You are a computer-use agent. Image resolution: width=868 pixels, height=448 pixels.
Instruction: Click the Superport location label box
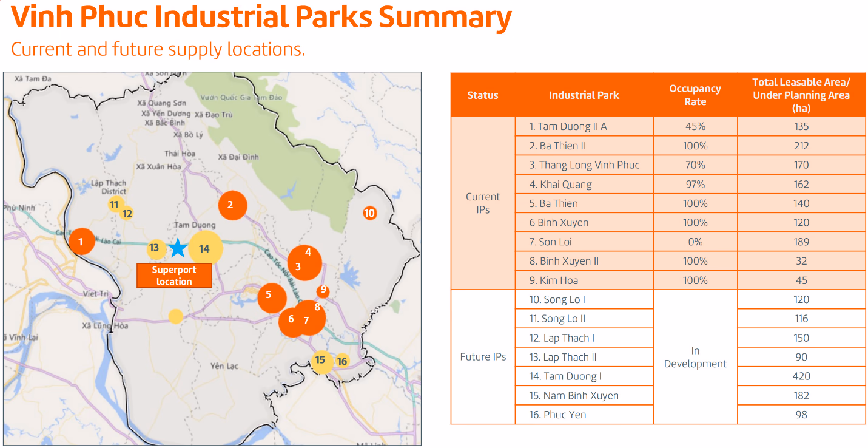pos(174,276)
